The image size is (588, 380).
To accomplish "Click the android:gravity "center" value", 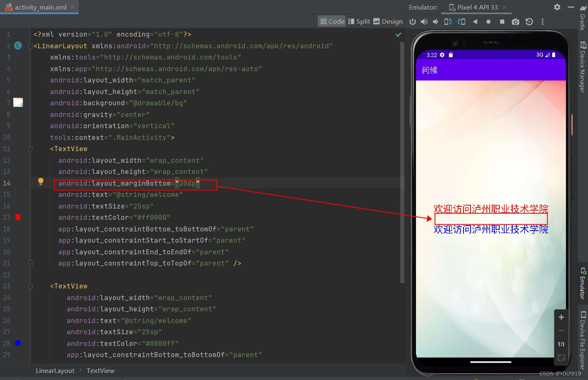I will (133, 114).
